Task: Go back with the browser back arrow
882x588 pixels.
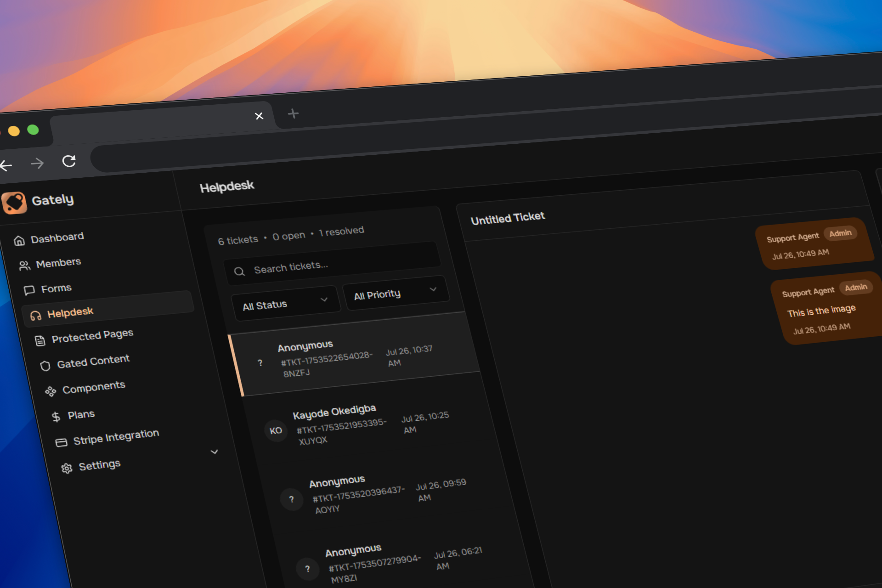Action: pos(6,165)
